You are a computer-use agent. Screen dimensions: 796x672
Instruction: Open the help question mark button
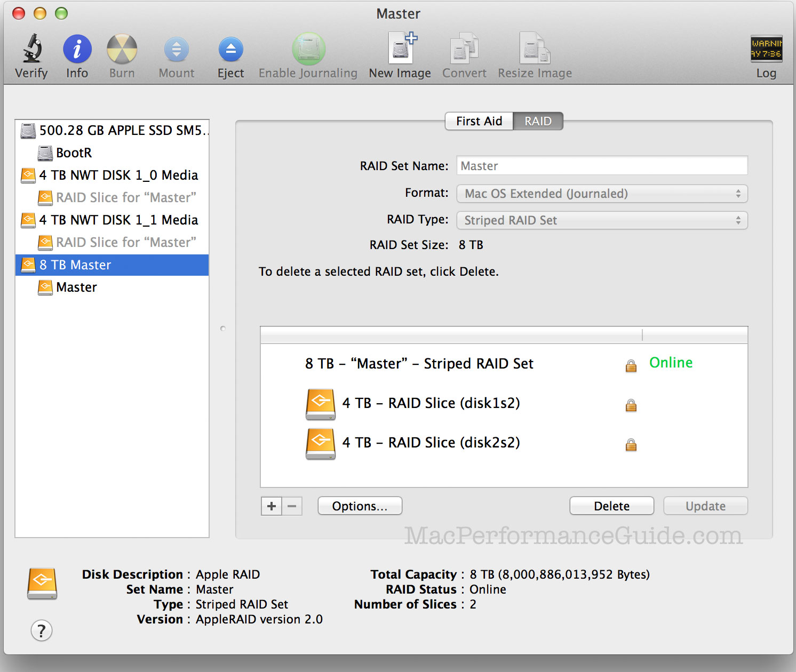(42, 631)
